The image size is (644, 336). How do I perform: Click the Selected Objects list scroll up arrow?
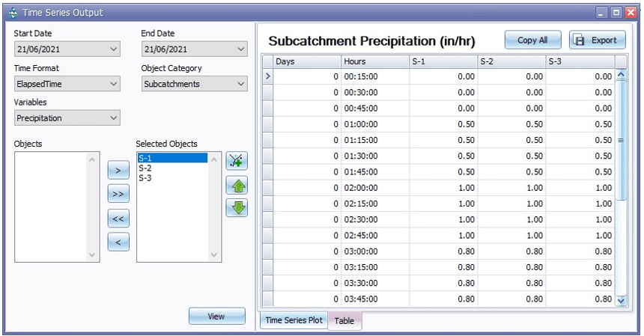click(x=214, y=159)
